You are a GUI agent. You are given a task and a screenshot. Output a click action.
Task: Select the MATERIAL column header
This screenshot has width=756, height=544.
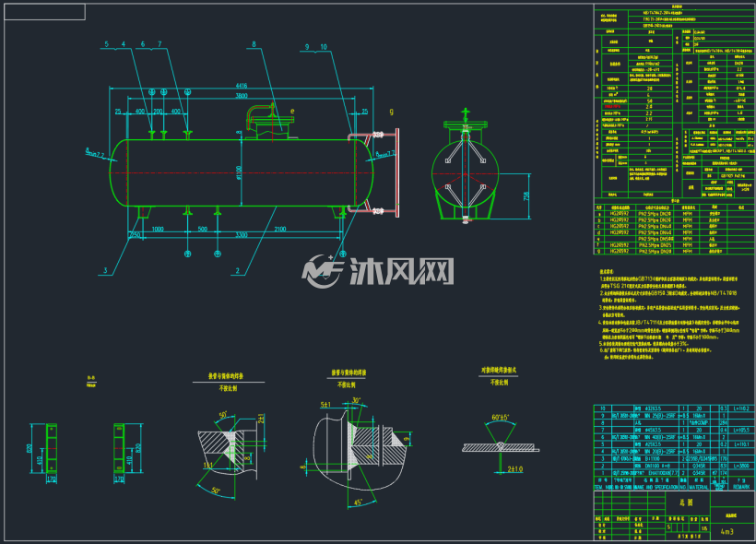[698, 487]
